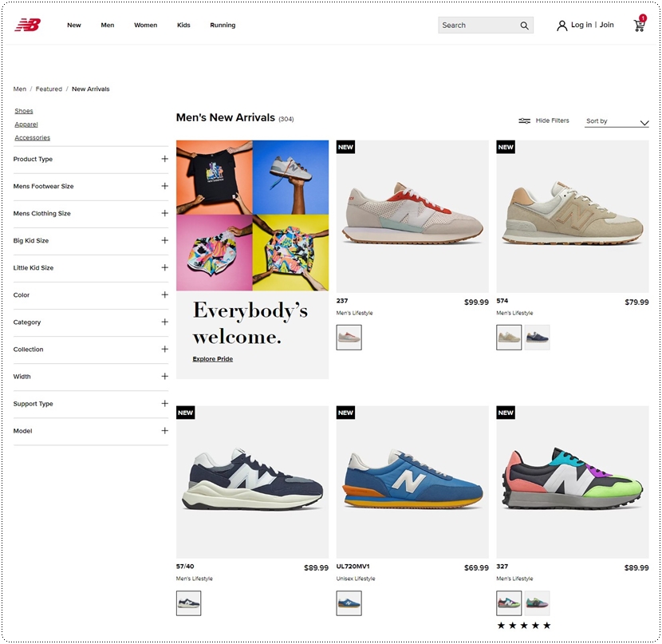Open the Kids menu
Viewport: 662px width, 644px height.
(x=183, y=26)
